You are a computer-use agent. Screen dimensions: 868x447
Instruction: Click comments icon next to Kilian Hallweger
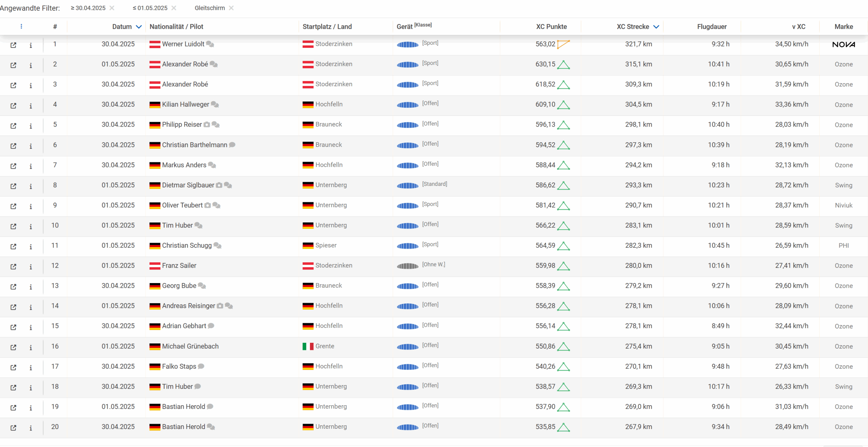coord(215,105)
